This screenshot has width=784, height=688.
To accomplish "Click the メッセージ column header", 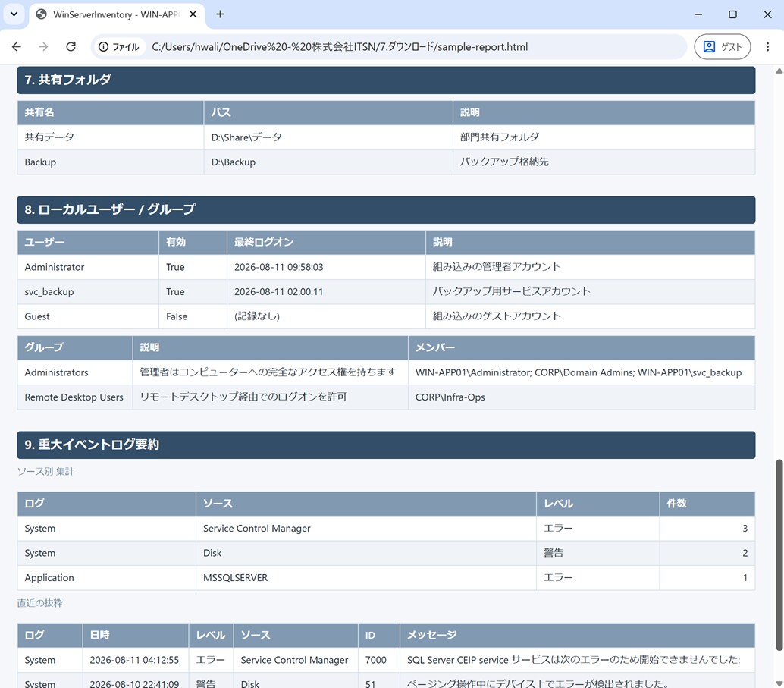I will coord(577,636).
